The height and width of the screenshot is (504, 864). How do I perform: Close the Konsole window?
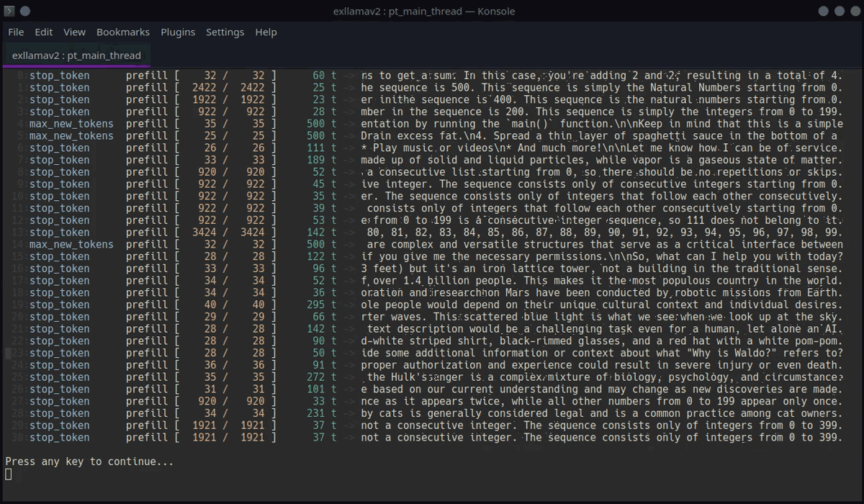(855, 11)
